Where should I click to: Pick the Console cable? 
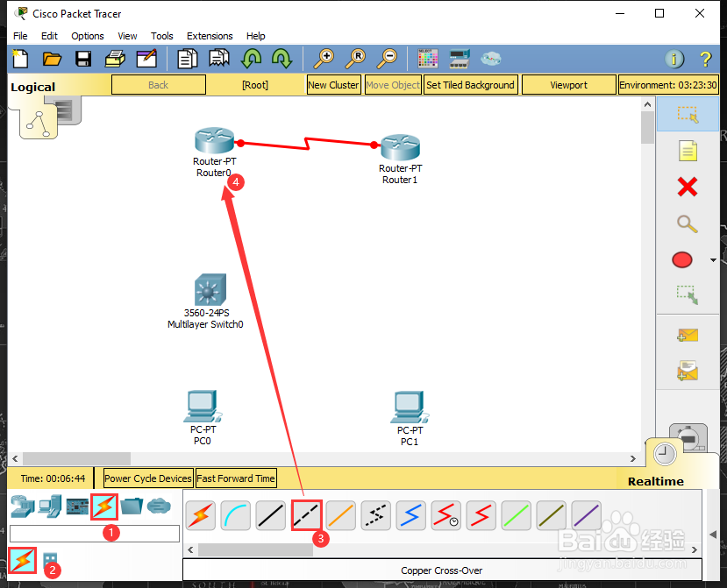coord(236,515)
